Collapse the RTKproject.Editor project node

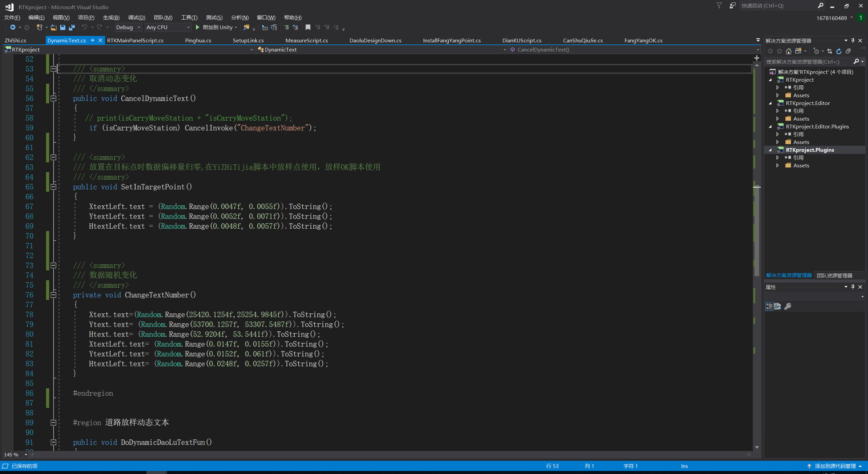point(770,103)
